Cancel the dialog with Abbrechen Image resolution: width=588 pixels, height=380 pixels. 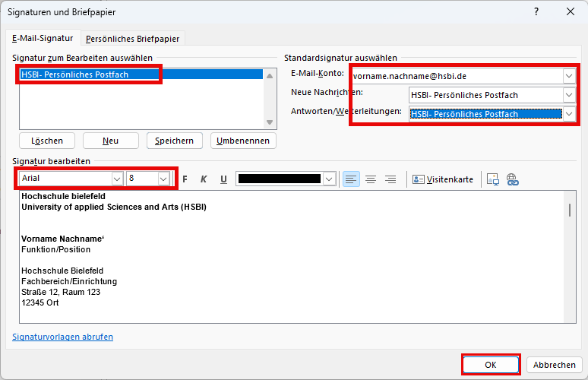point(555,365)
